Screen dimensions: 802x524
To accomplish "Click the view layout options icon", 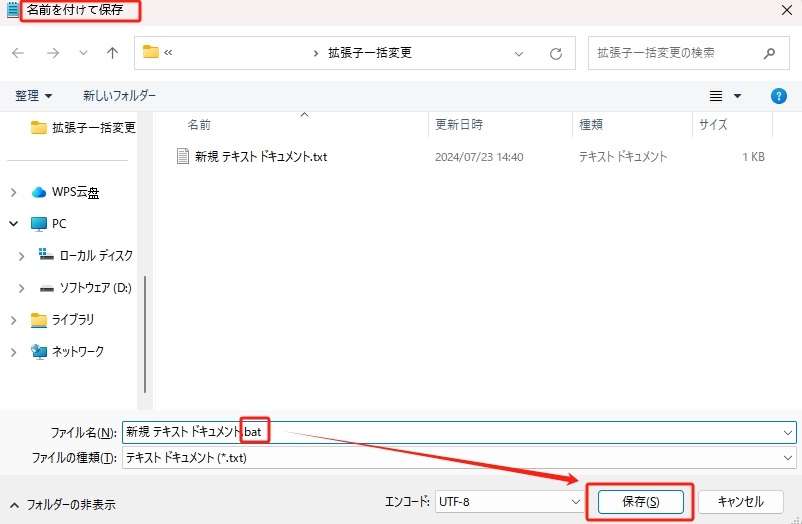I will pos(716,96).
